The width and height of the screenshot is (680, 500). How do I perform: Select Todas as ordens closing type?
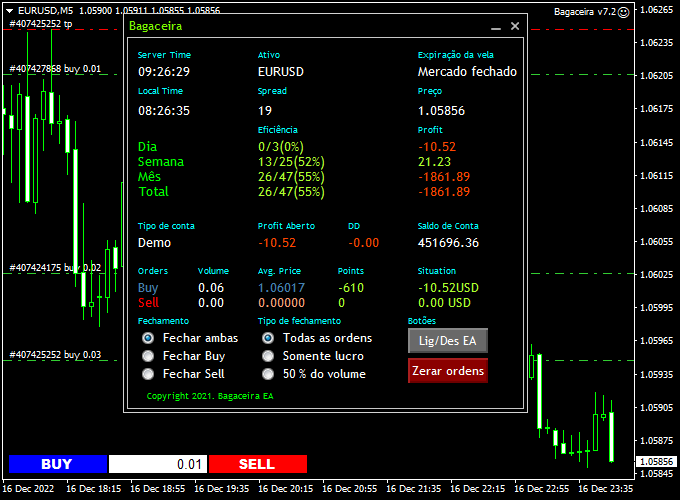pyautogui.click(x=268, y=338)
